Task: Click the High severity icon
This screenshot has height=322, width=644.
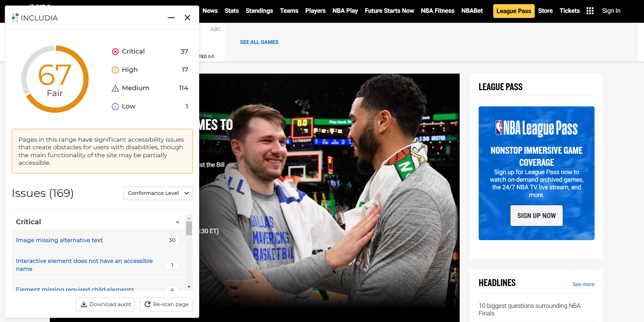Action: point(115,70)
